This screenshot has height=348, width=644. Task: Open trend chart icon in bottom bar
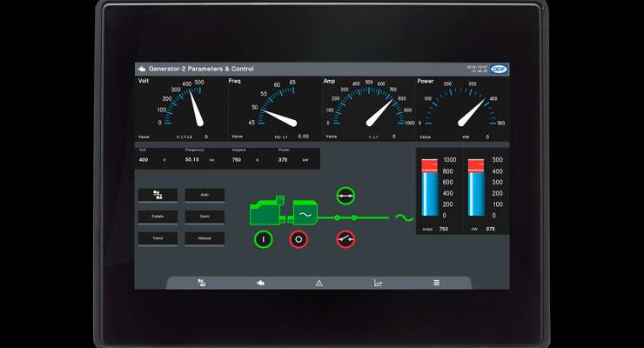click(379, 283)
